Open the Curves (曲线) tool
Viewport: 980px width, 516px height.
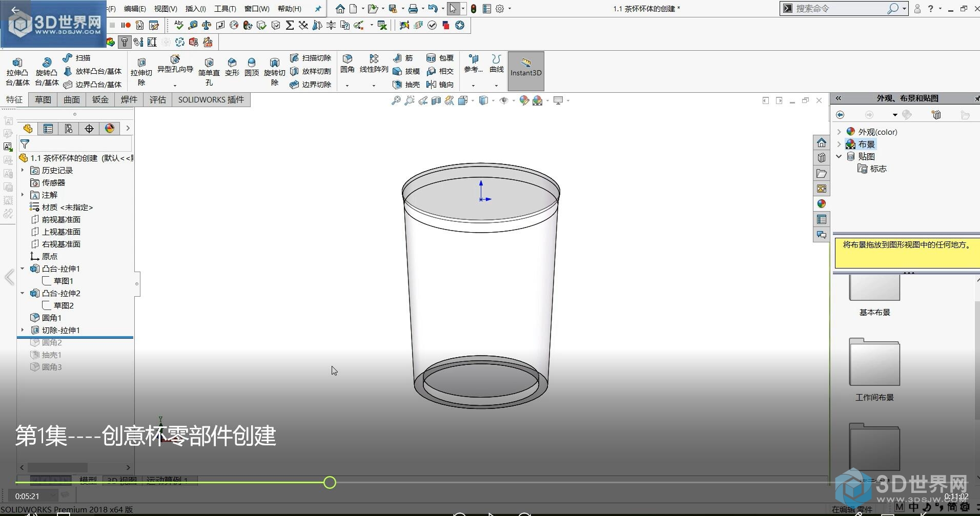[x=497, y=64]
